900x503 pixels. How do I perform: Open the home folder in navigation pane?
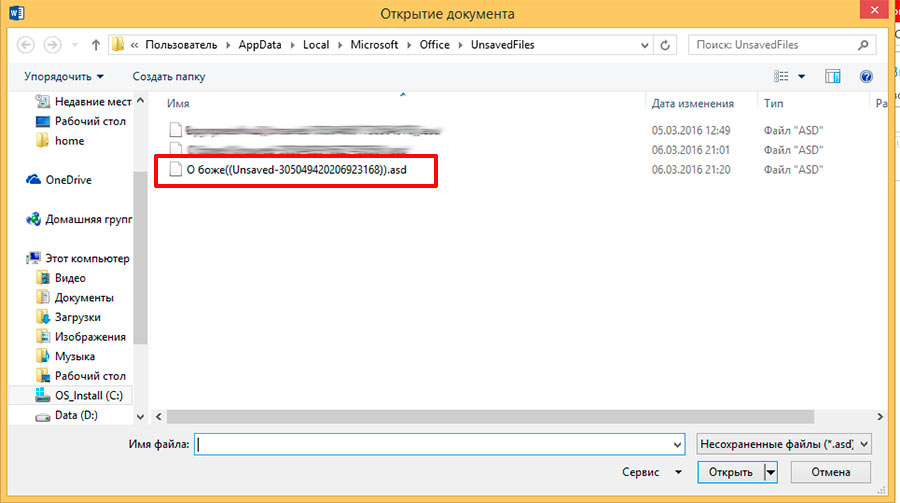pos(60,141)
